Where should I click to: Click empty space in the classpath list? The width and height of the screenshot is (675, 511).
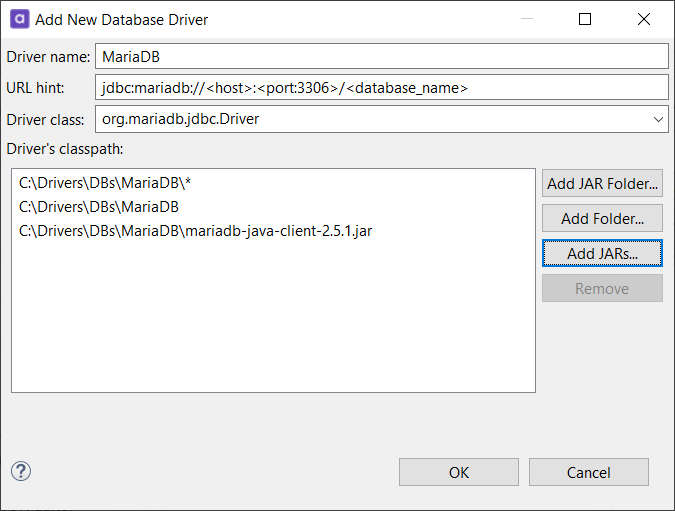(273, 320)
